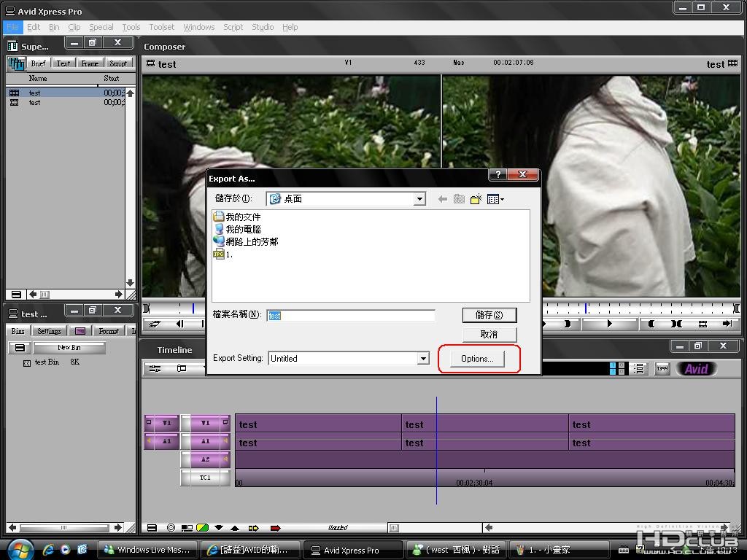
Task: Click the New Bin button
Action: pyautogui.click(x=69, y=348)
